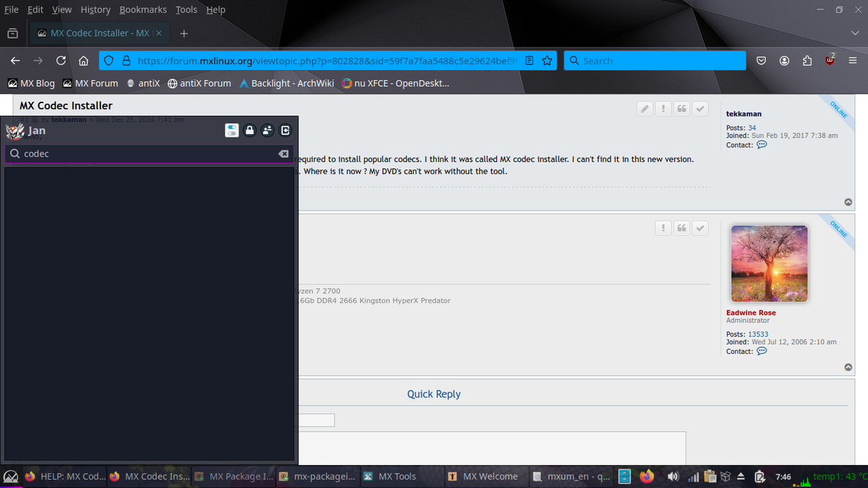Select the MX Codec Installer tab

(98, 33)
